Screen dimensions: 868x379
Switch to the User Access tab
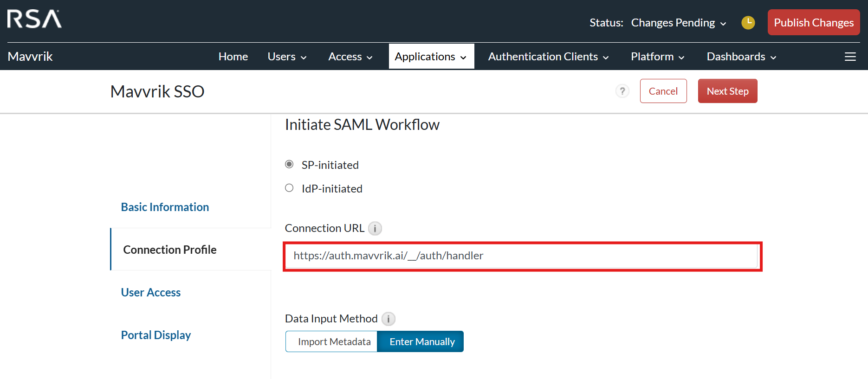tap(150, 292)
